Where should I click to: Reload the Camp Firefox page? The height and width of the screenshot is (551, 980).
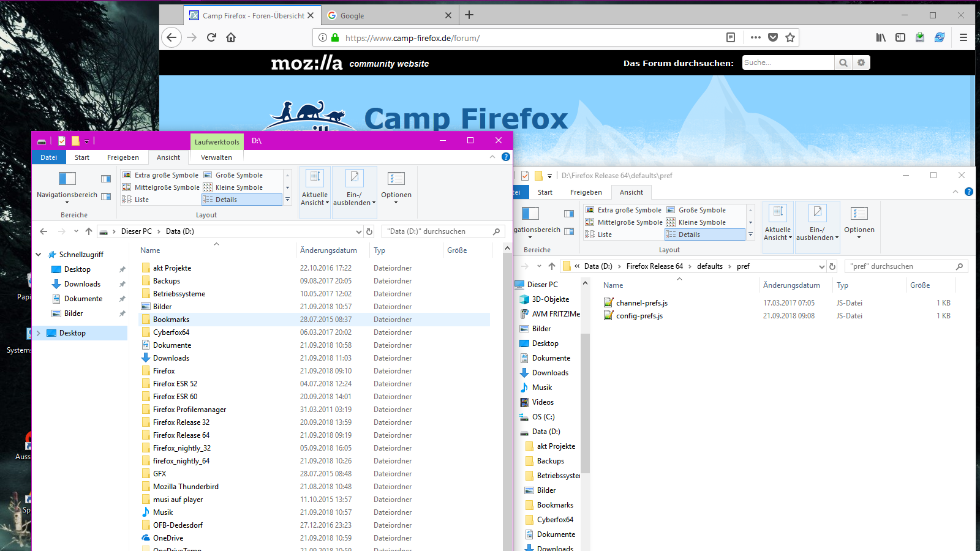tap(211, 37)
